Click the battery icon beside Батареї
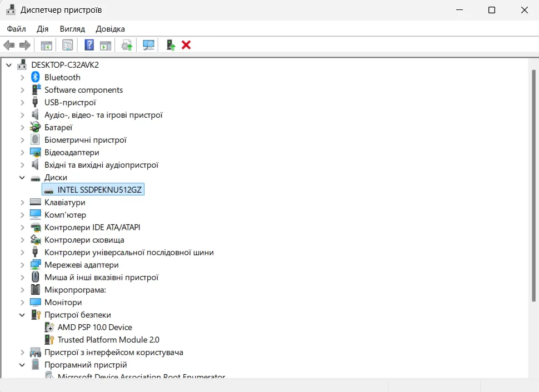Screen dimensions: 539x392 tap(35, 128)
